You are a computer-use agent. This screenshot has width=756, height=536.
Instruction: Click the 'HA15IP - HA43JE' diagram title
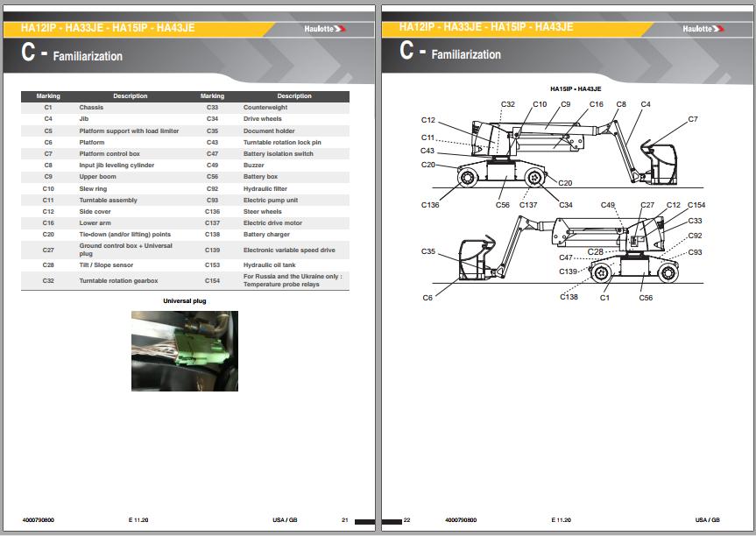click(575, 88)
